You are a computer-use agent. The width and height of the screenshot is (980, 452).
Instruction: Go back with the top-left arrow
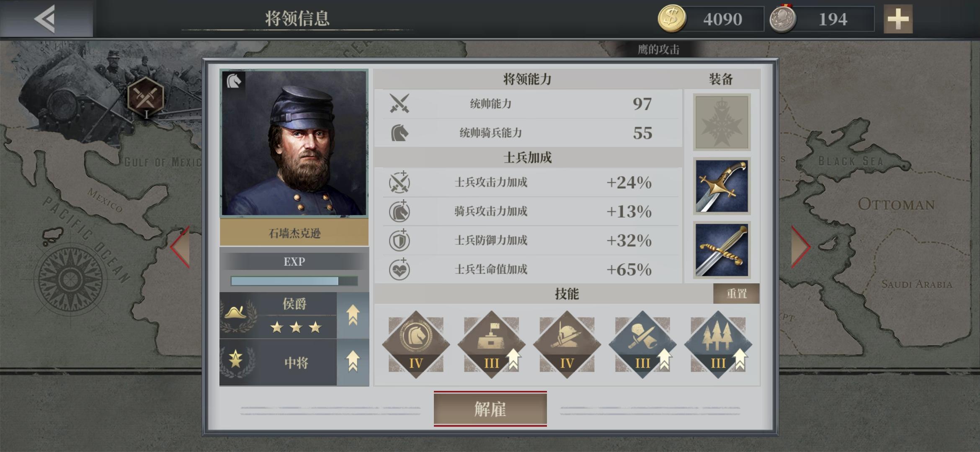pos(45,18)
